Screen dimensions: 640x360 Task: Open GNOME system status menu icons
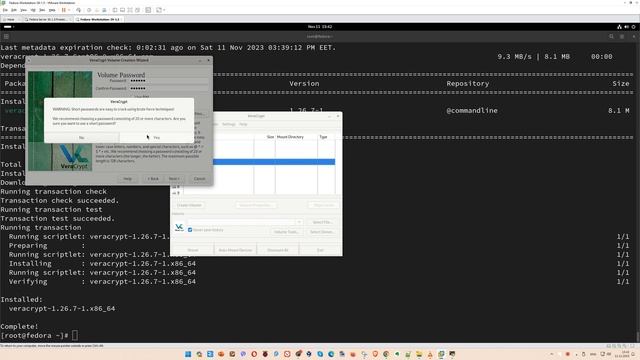[626, 27]
